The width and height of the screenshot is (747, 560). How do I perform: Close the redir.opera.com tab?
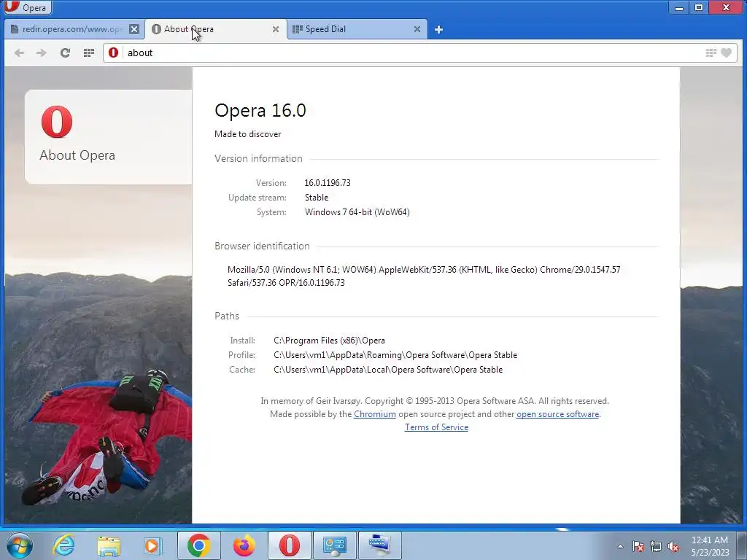[x=134, y=29]
